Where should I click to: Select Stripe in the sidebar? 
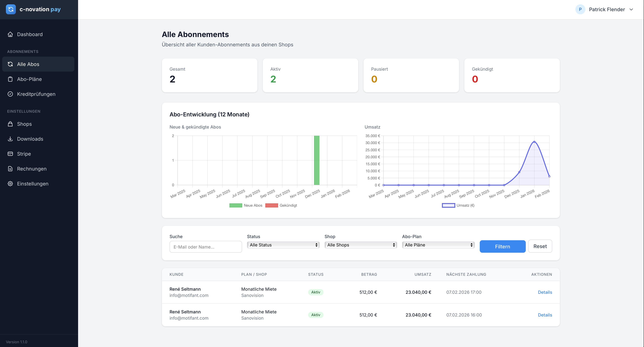(x=38, y=154)
